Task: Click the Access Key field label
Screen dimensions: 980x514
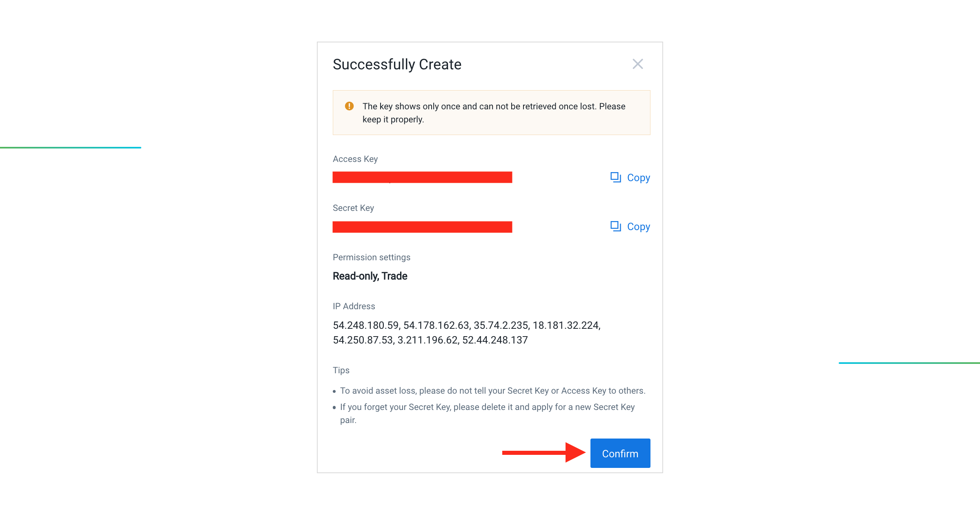Action: coord(355,159)
